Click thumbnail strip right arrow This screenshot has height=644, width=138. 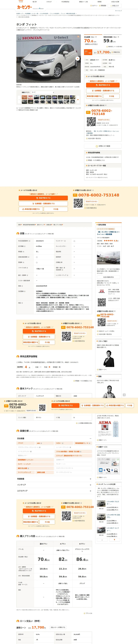(x=78, y=99)
